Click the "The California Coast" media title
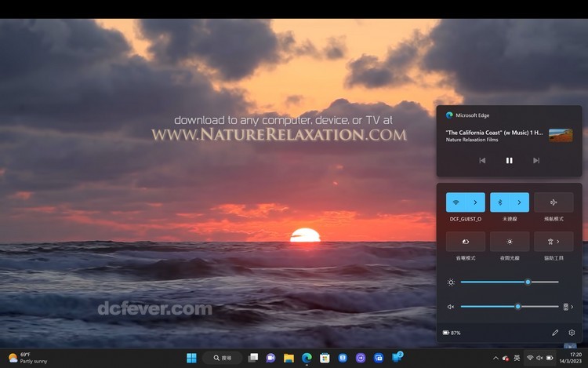This screenshot has height=368, width=588. point(494,133)
